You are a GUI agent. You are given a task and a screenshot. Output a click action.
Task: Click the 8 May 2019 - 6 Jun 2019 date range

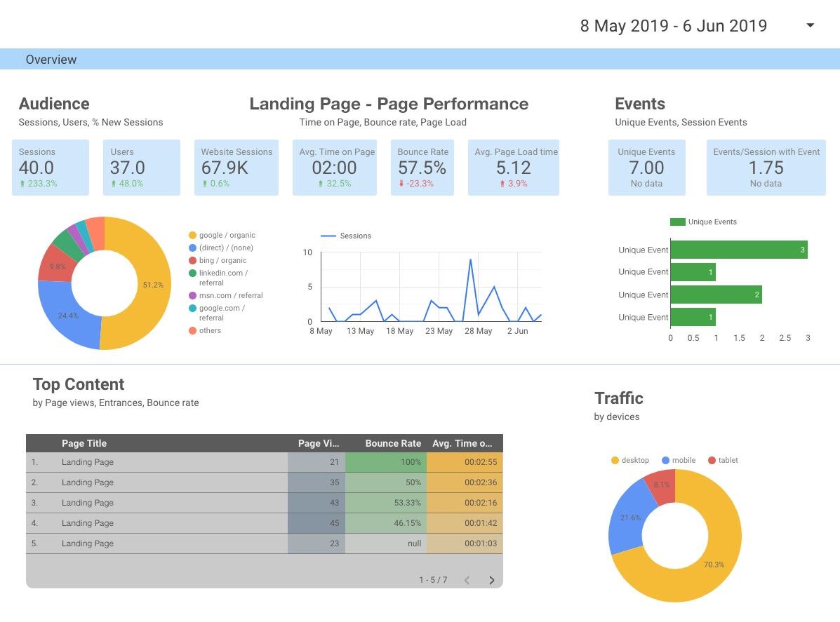tap(673, 26)
